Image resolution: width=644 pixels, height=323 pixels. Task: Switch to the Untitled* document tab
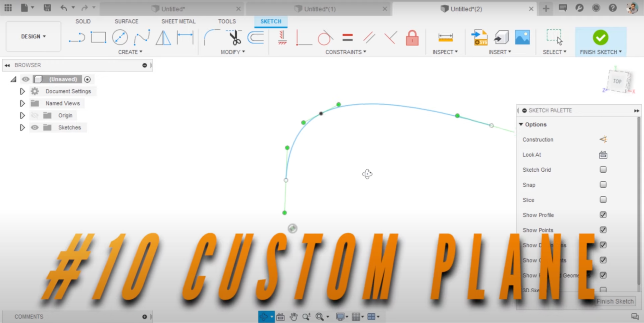[172, 9]
